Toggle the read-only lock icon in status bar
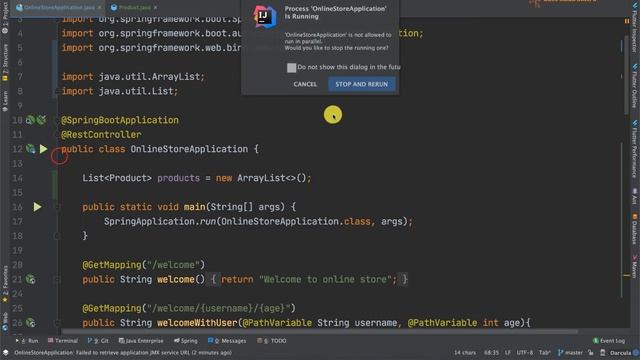This screenshot has width=640, height=360. pos(591,353)
